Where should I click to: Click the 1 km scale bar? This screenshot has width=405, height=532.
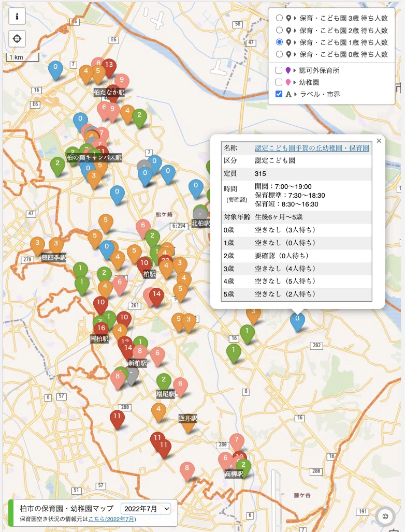[22, 57]
